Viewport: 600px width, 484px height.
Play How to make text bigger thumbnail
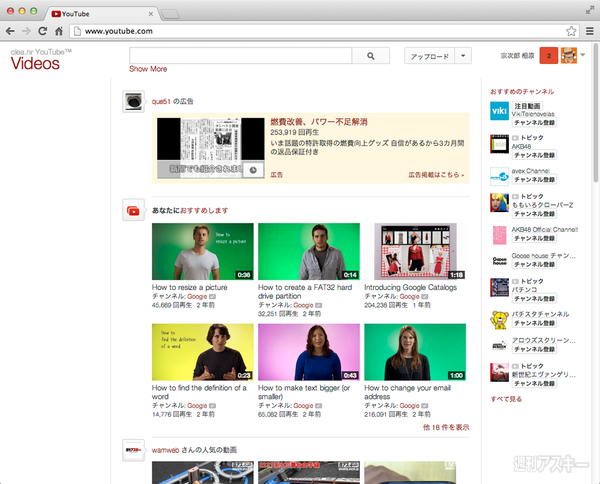[309, 352]
